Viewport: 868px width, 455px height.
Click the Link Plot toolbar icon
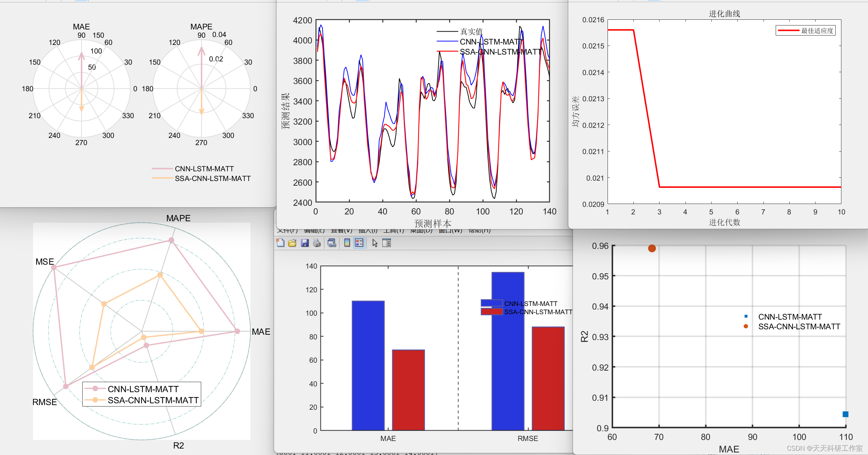[x=332, y=243]
